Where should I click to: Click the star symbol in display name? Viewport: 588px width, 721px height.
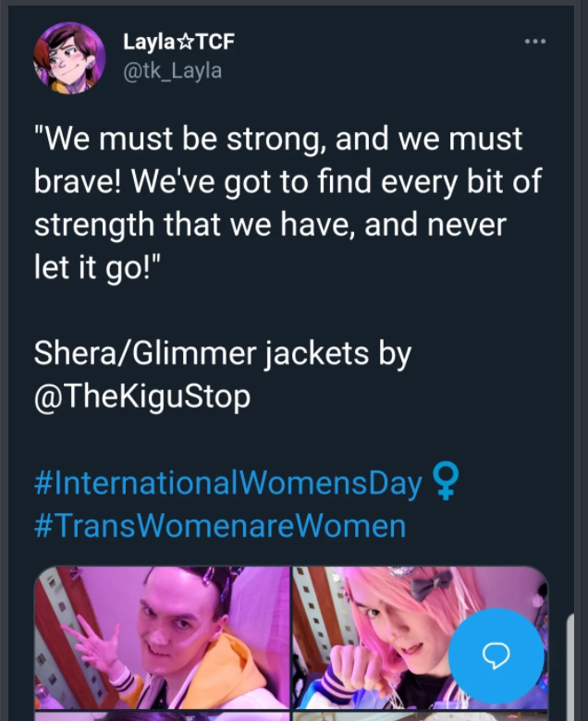tap(185, 43)
